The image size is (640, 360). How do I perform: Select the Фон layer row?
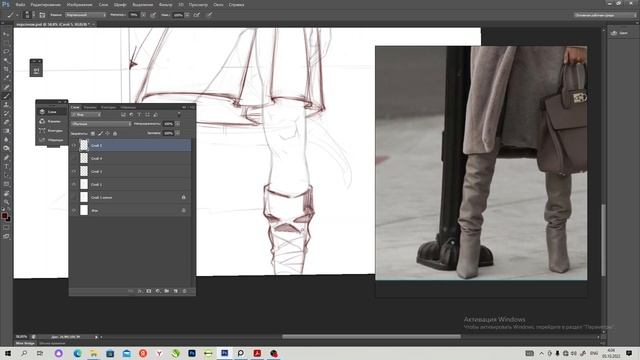pos(131,211)
